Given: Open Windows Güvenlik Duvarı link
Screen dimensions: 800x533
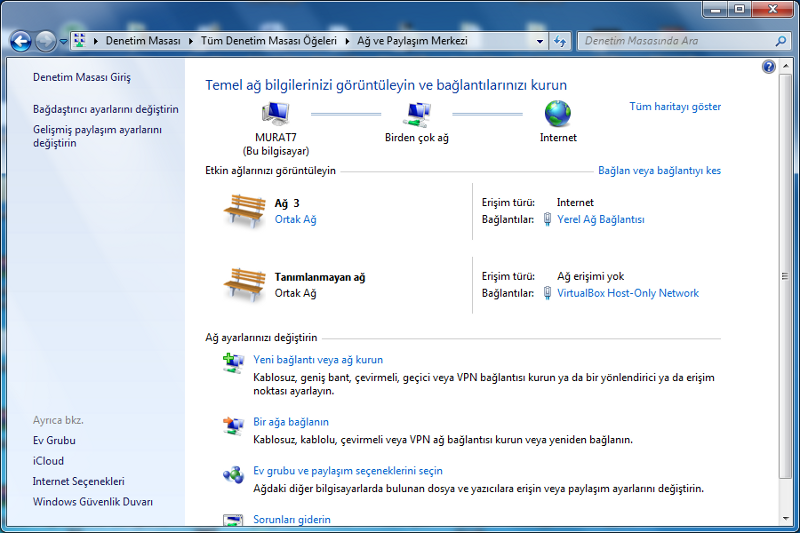Looking at the screenshot, I should [x=93, y=501].
